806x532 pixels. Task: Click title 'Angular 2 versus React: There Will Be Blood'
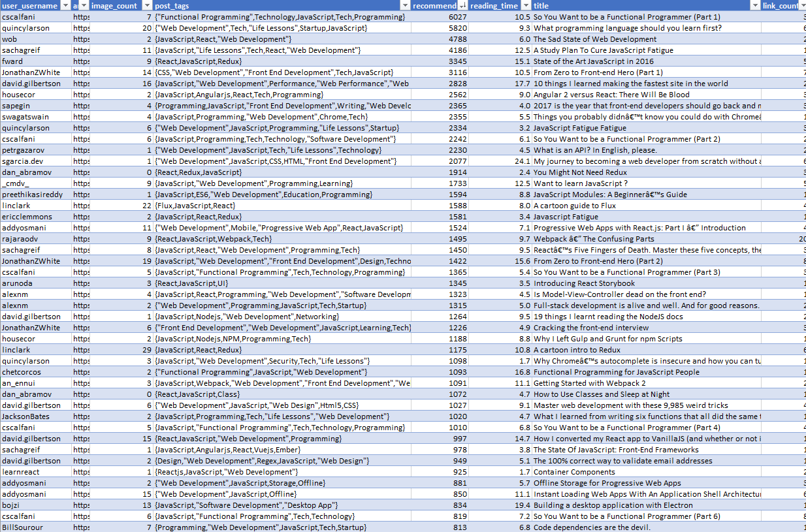click(611, 95)
